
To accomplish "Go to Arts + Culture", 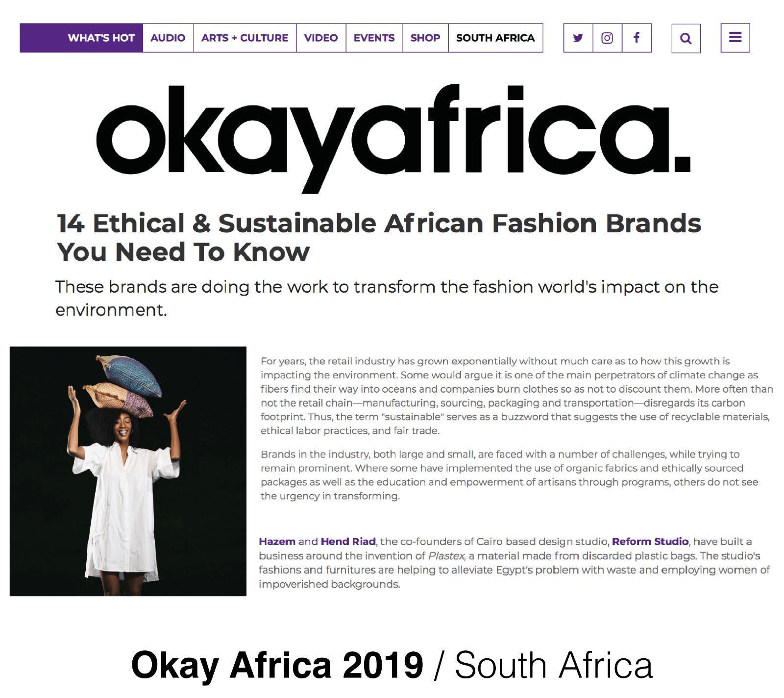I will 245,38.
